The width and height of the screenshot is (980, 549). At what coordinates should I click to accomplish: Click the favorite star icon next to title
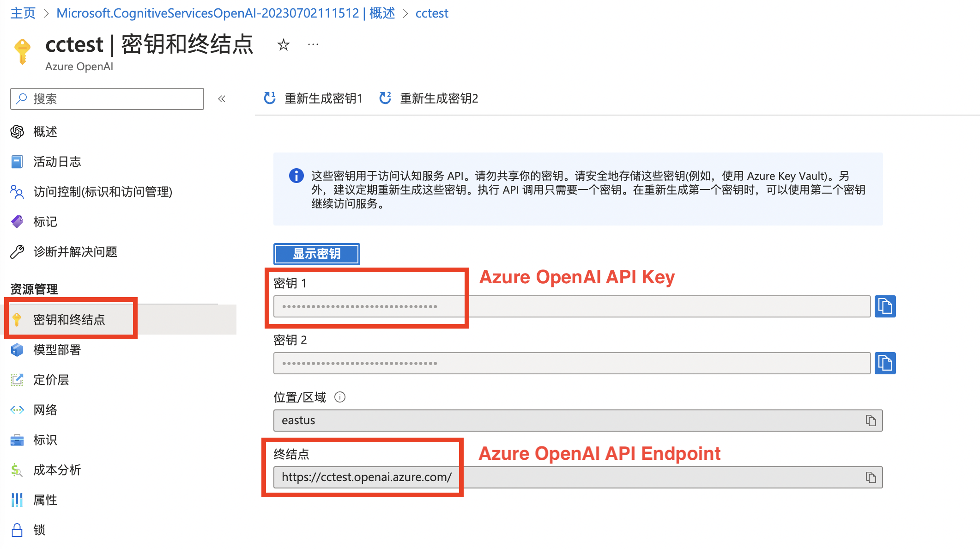click(283, 45)
